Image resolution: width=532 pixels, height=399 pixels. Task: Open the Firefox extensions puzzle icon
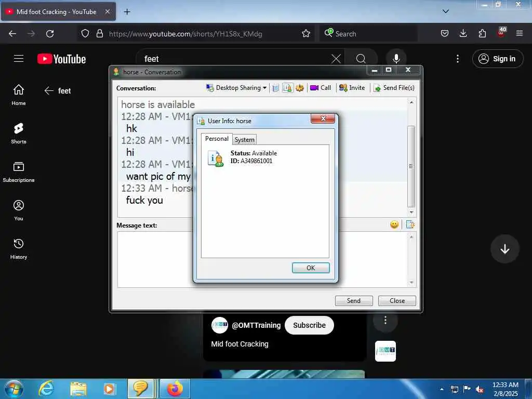pos(482,33)
